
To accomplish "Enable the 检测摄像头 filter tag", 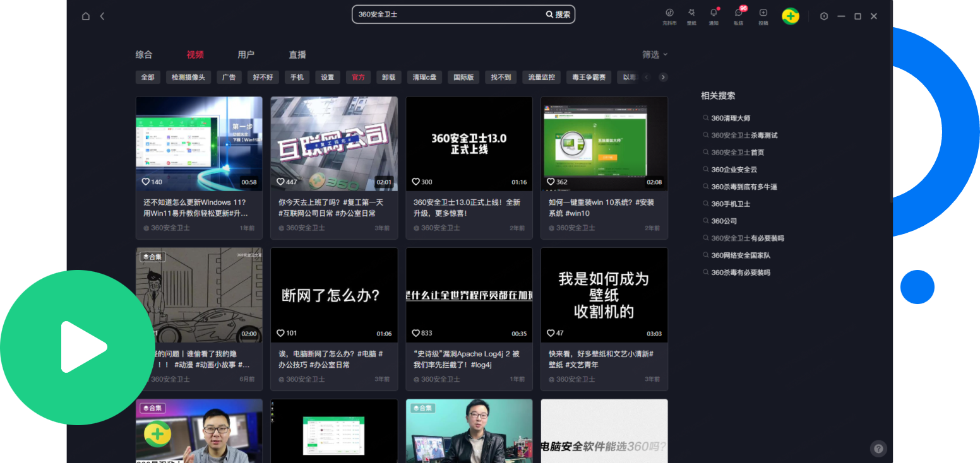I will 188,77.
